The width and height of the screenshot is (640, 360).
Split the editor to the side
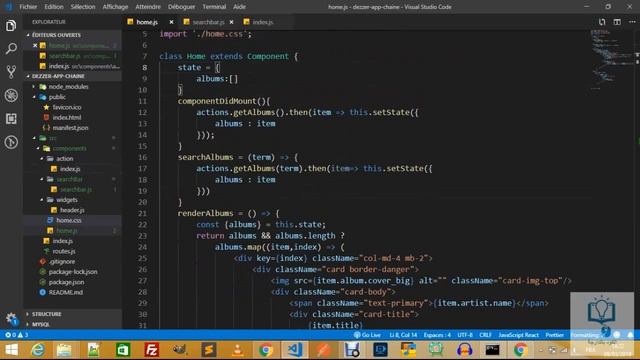pyautogui.click(x=617, y=22)
